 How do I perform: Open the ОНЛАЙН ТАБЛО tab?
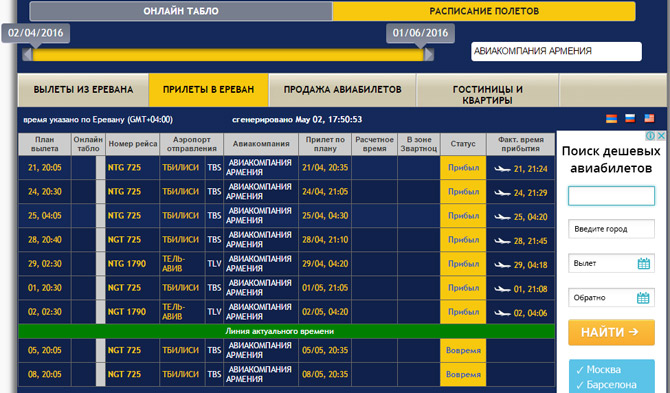[181, 11]
